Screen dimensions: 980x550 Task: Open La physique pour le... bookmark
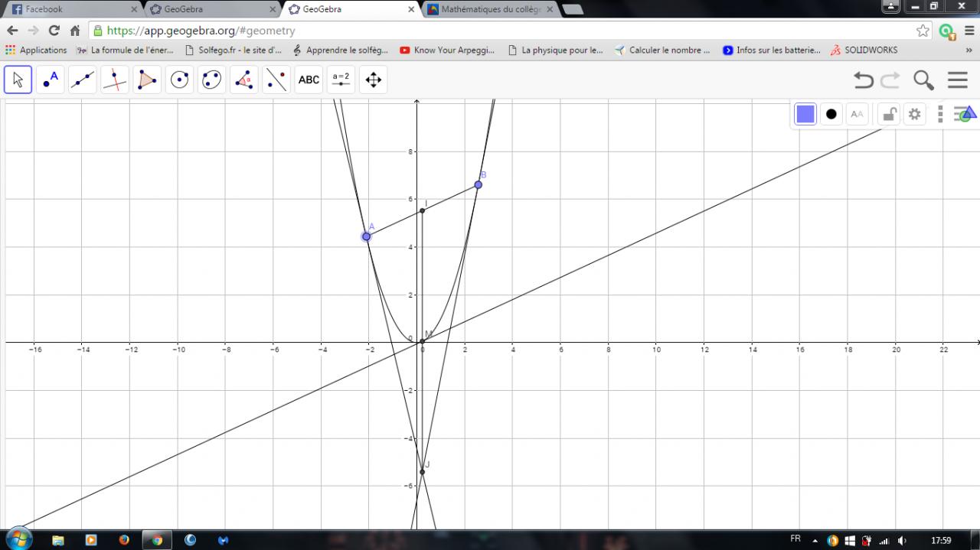[556, 50]
